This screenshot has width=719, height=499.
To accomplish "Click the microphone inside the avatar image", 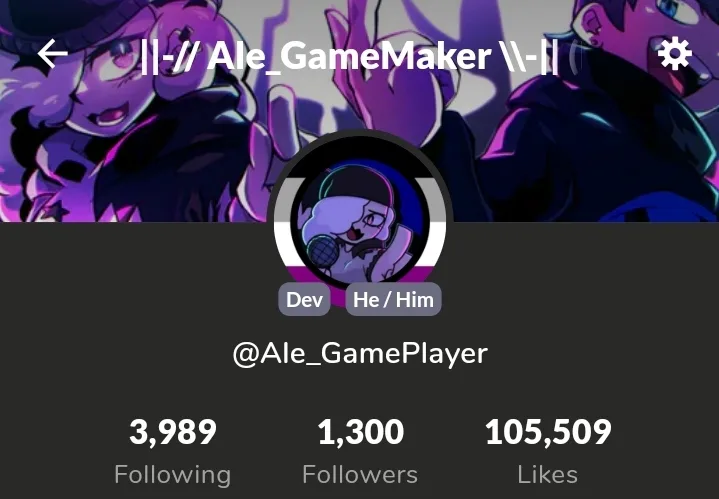I will coord(323,250).
